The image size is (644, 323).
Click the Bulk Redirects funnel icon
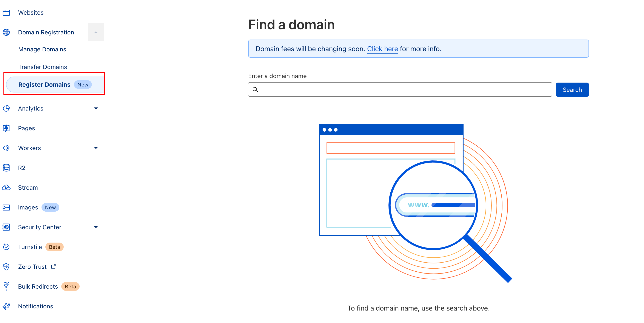click(x=6, y=286)
